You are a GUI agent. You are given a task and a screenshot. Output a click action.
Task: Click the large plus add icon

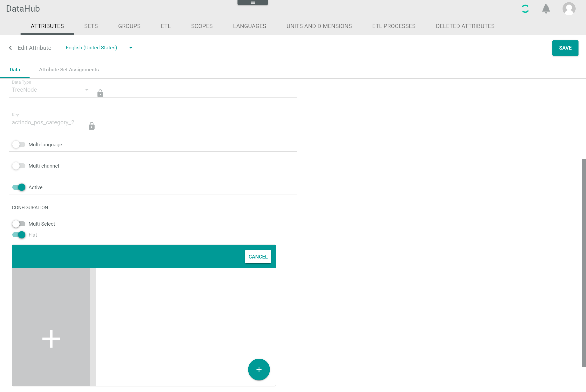[x=51, y=338]
